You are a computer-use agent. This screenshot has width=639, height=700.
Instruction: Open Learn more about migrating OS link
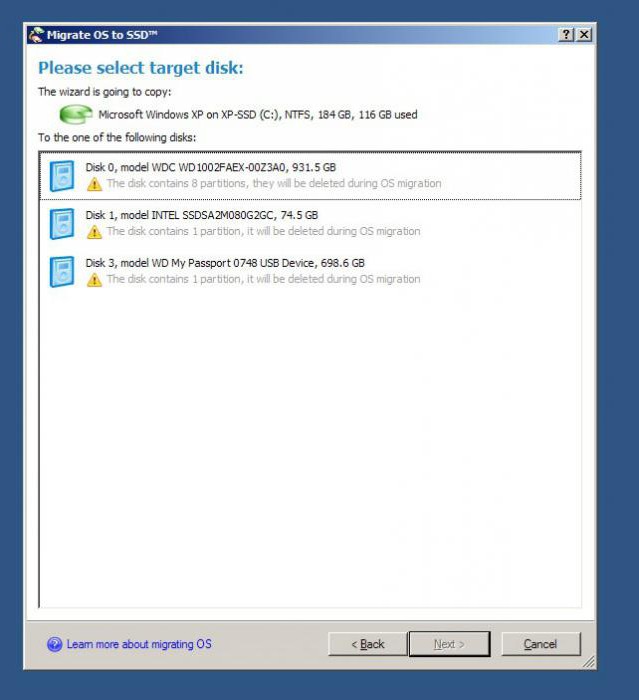pos(139,644)
